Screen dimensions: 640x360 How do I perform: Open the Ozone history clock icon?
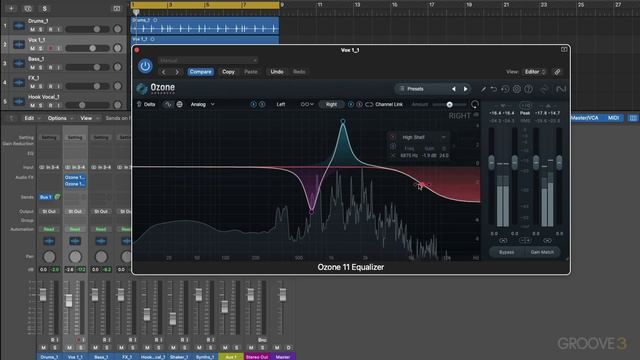pyautogui.click(x=505, y=89)
